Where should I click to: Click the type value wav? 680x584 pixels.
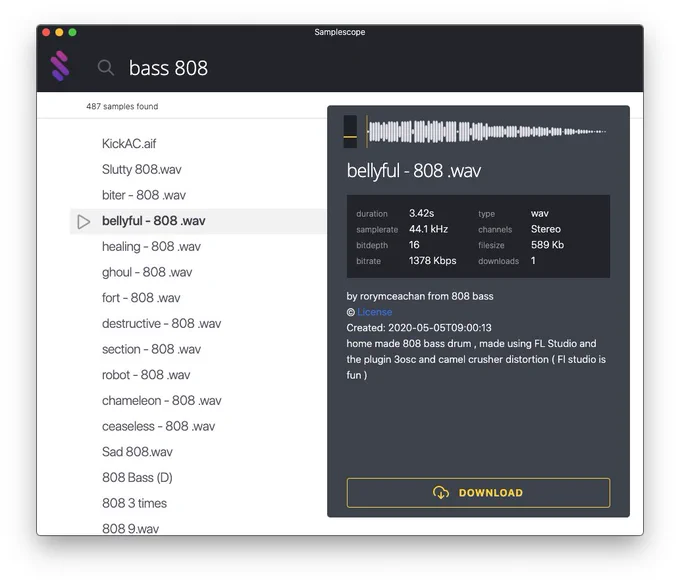pyautogui.click(x=539, y=213)
